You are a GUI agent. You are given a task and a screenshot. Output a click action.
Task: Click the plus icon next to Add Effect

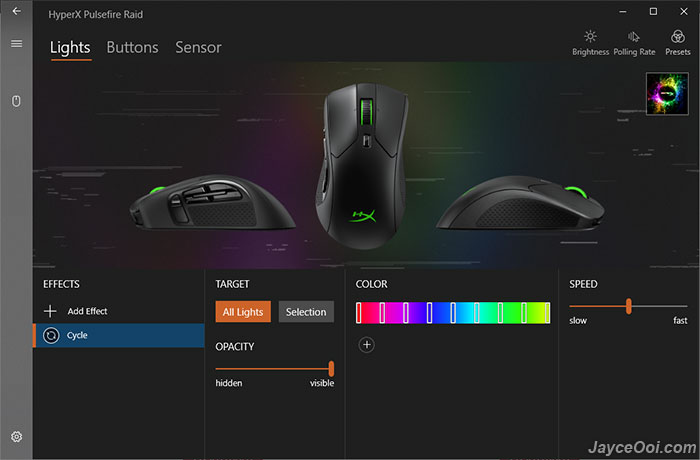50,311
